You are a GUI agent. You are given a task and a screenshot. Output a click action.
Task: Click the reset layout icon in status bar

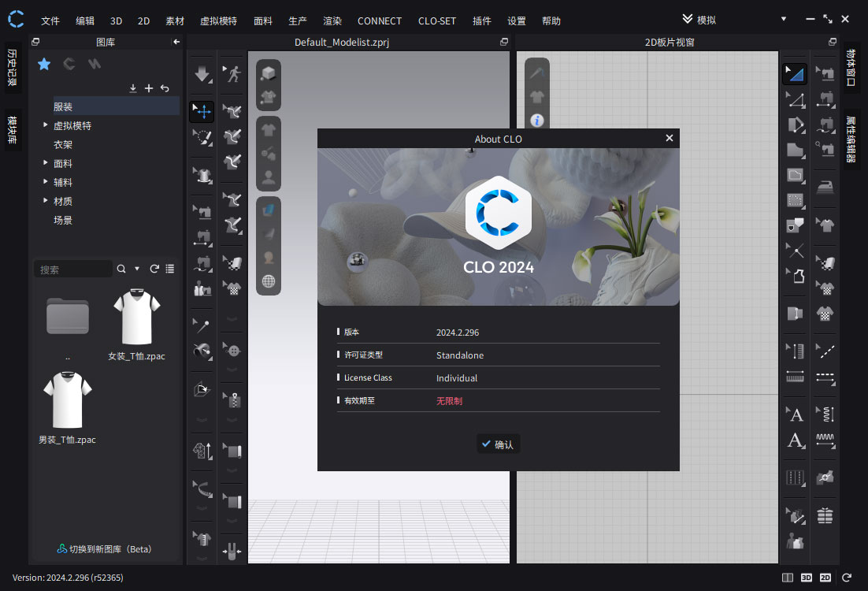click(847, 578)
